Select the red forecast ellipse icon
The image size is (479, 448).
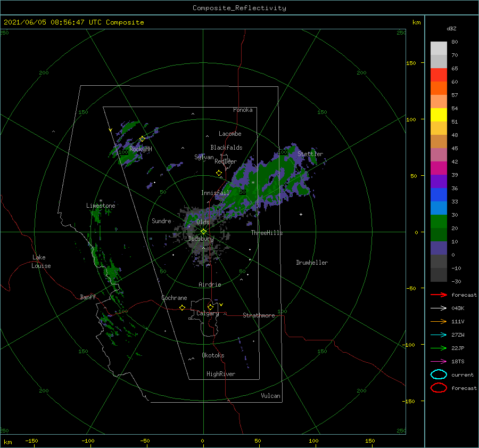click(439, 388)
